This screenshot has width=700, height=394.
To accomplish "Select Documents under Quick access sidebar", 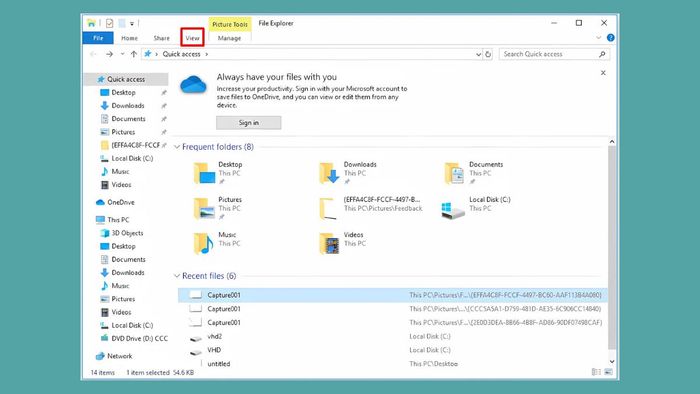I will coord(128,119).
